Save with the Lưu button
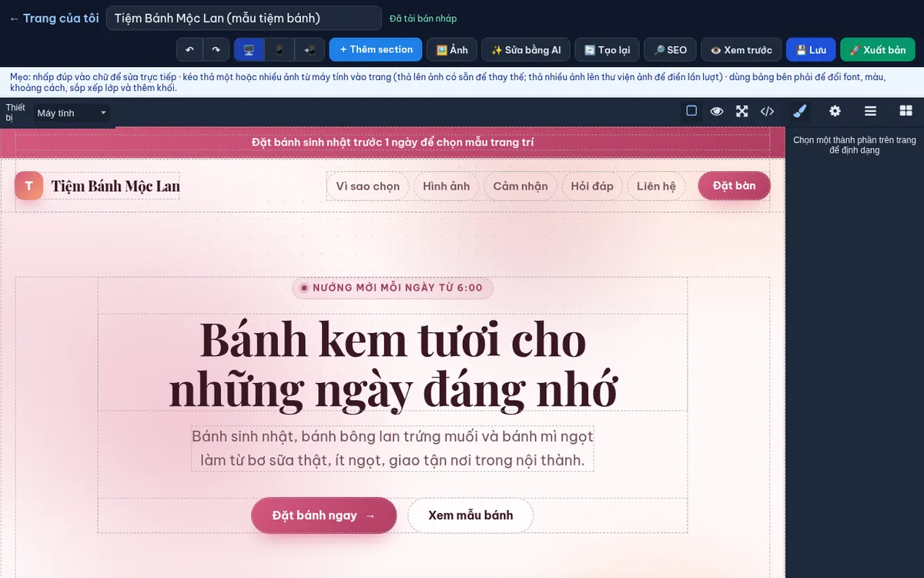This screenshot has width=924, height=578. (x=811, y=49)
